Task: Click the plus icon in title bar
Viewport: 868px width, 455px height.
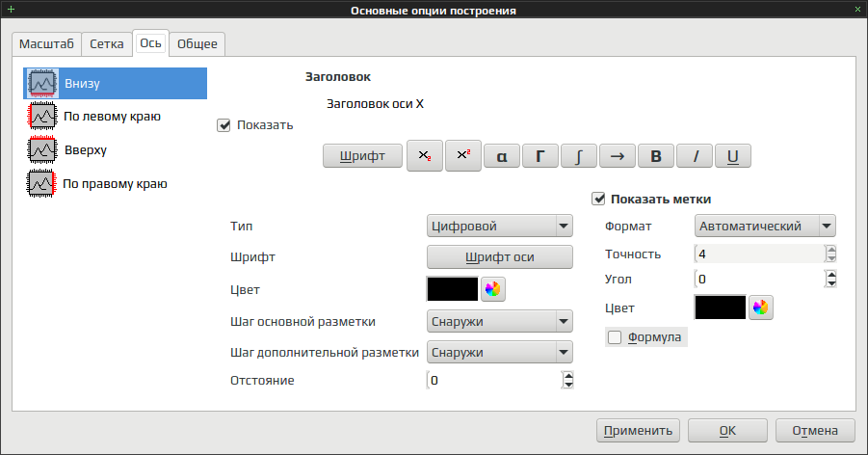Action: point(11,9)
